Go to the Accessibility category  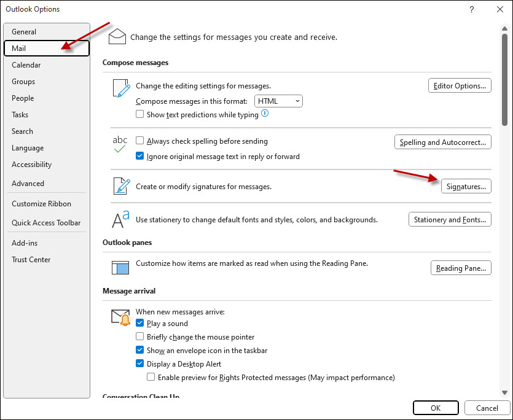[x=47, y=165]
